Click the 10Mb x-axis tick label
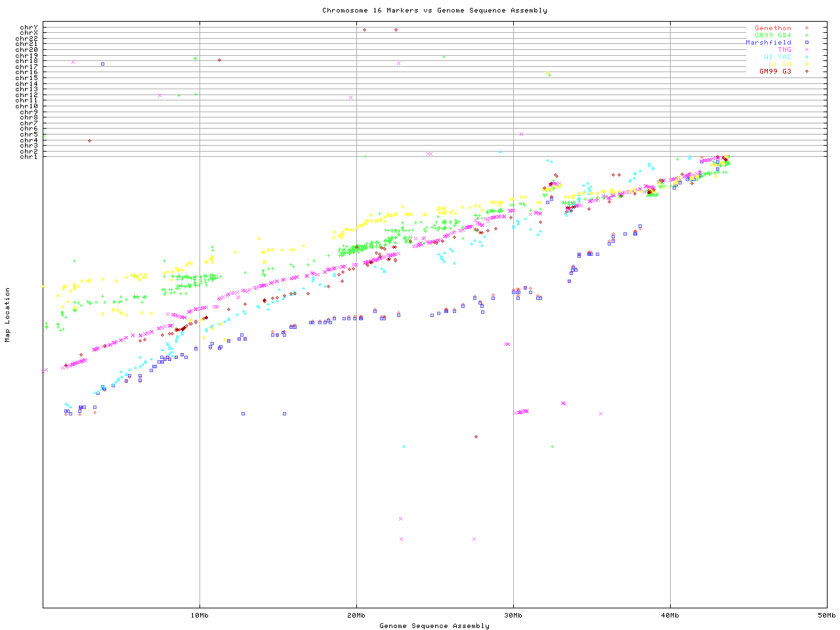The height and width of the screenshot is (630, 840). click(x=199, y=616)
